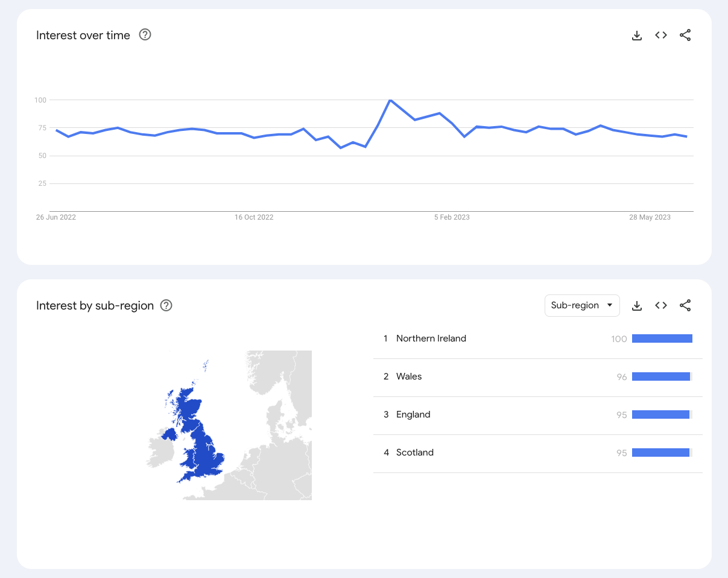Click the Northern Ireland interest bar
Viewport: 728px width, 578px height.
pyautogui.click(x=662, y=339)
